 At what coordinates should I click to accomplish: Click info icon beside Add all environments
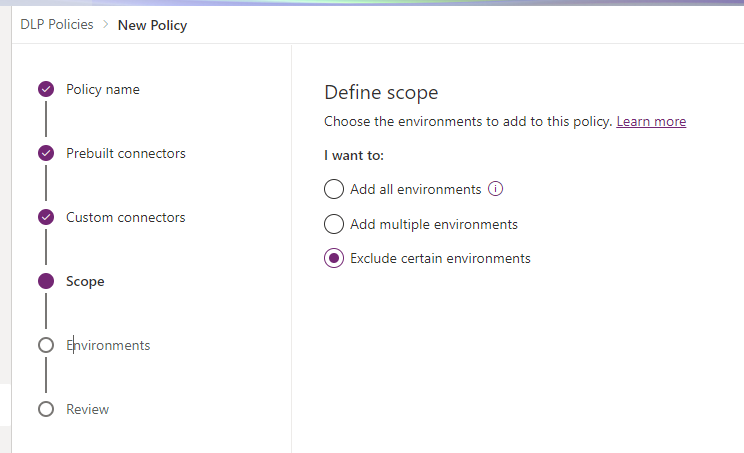[495, 189]
